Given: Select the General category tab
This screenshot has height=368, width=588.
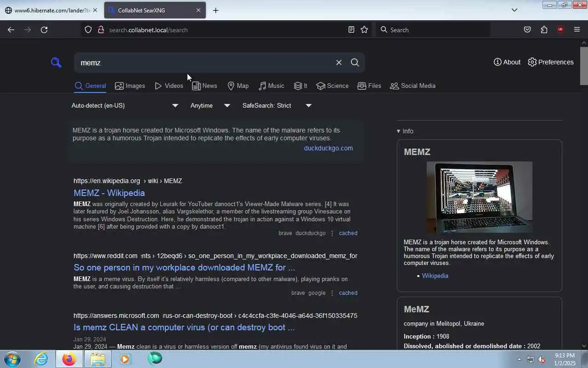Looking at the screenshot, I should click(x=90, y=86).
